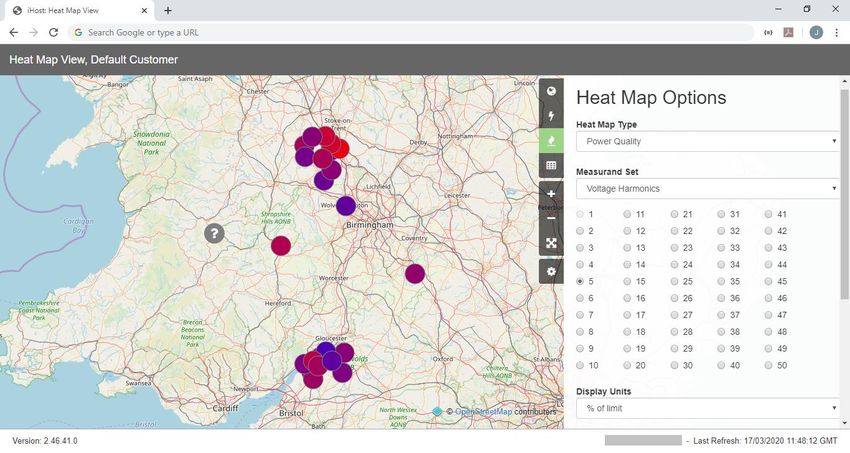The width and height of the screenshot is (850, 453).
Task: Open the Display Units dropdown
Action: [x=708, y=408]
